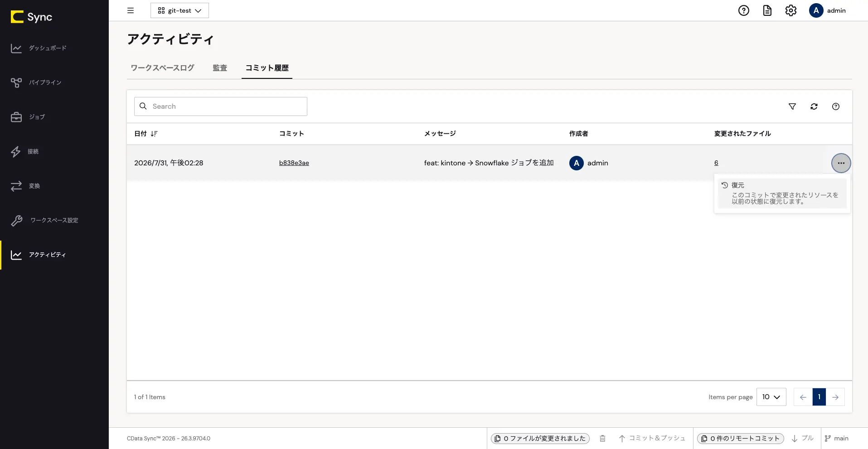Click the Search input field
This screenshot has width=868, height=449.
pos(221,106)
